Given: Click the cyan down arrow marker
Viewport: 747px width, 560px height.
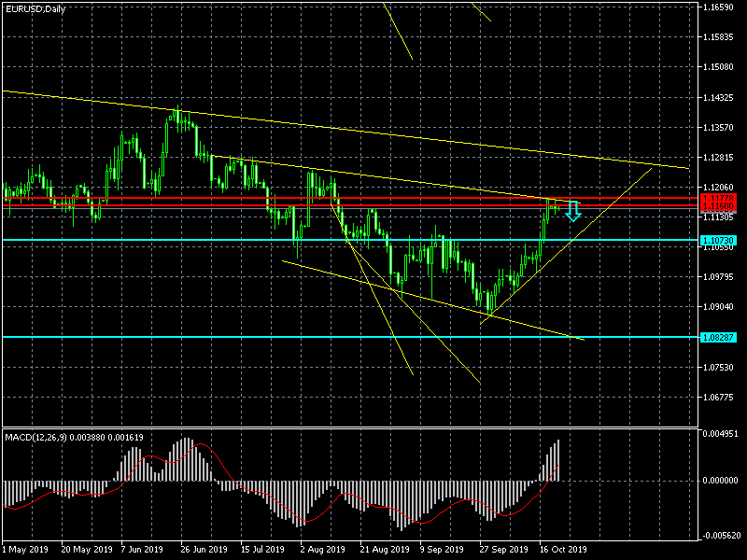Looking at the screenshot, I should [x=573, y=211].
